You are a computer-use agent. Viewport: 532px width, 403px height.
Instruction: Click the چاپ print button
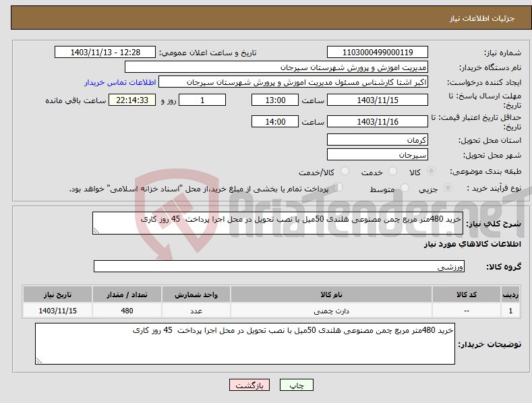297,385
